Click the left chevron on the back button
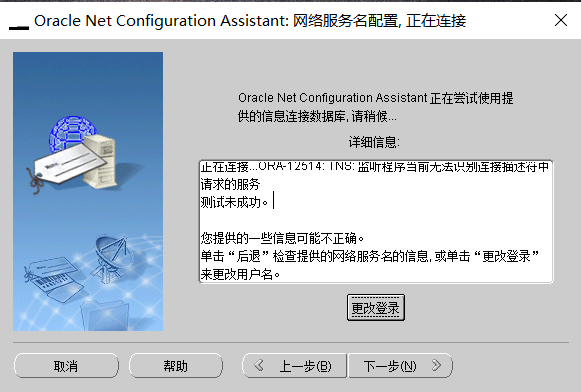Image resolution: width=581 pixels, height=392 pixels. (259, 365)
